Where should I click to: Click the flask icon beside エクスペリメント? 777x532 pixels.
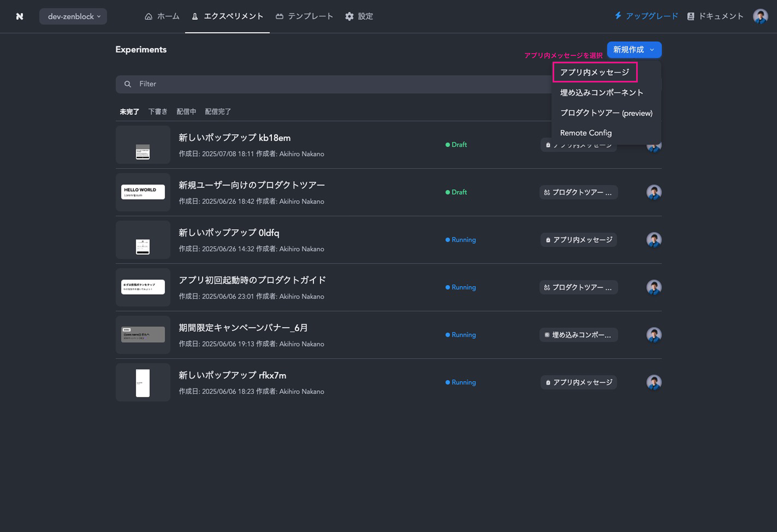(x=195, y=16)
